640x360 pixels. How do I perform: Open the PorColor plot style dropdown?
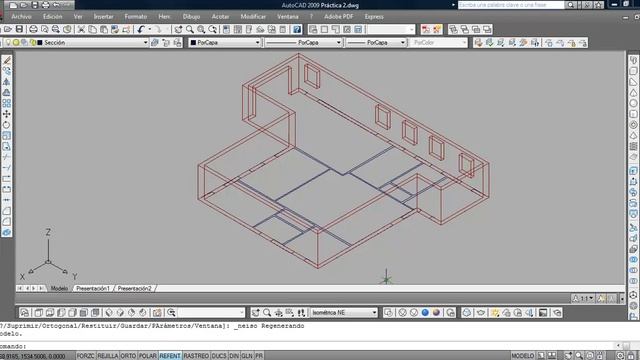[x=464, y=42]
